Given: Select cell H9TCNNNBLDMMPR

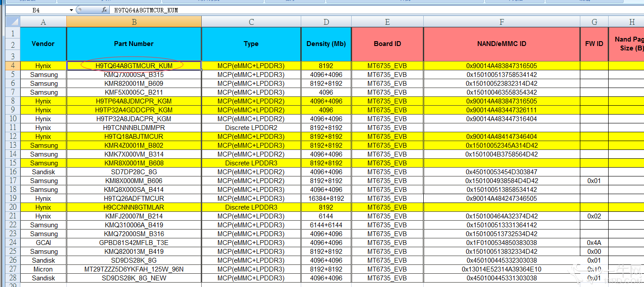Looking at the screenshot, I should 134,128.
